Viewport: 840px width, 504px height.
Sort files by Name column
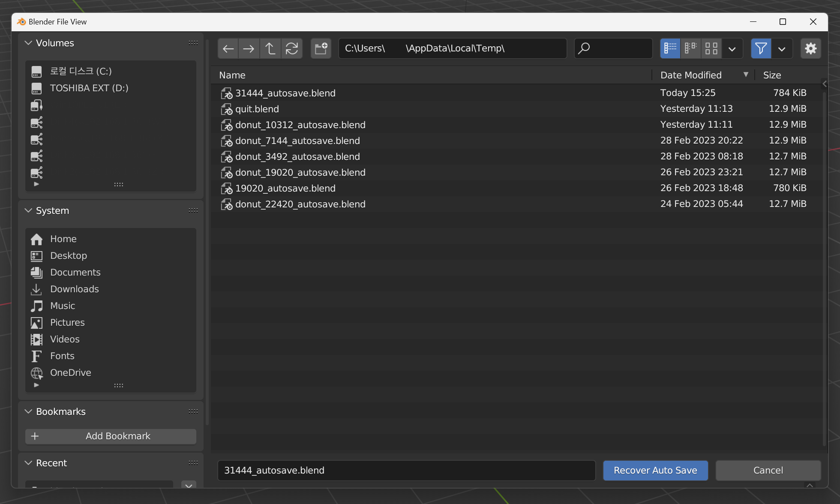[232, 75]
